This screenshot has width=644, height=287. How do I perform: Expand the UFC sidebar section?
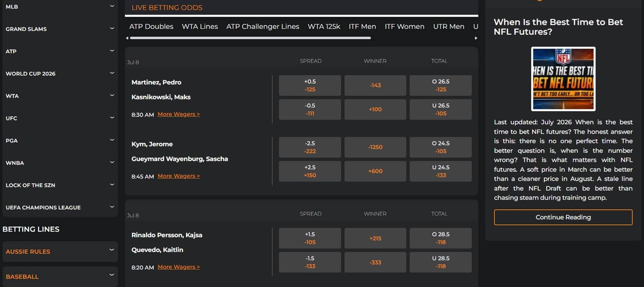[x=60, y=118]
